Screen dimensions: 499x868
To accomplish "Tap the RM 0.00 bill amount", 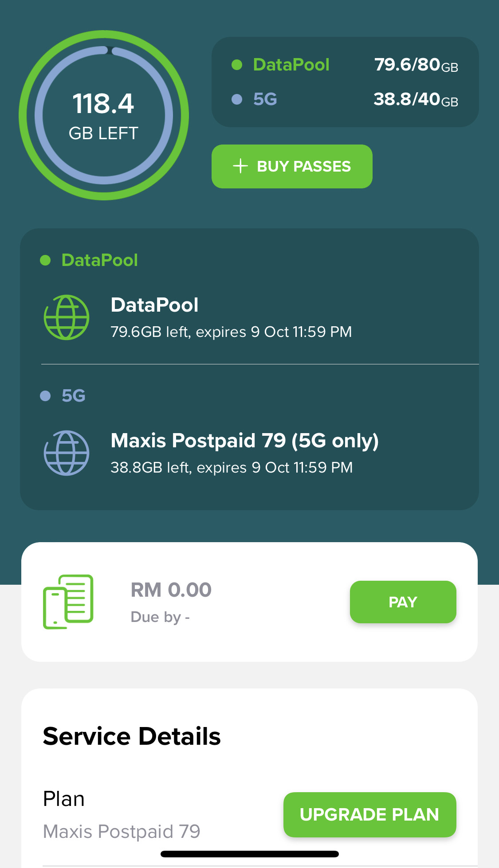I will (171, 590).
